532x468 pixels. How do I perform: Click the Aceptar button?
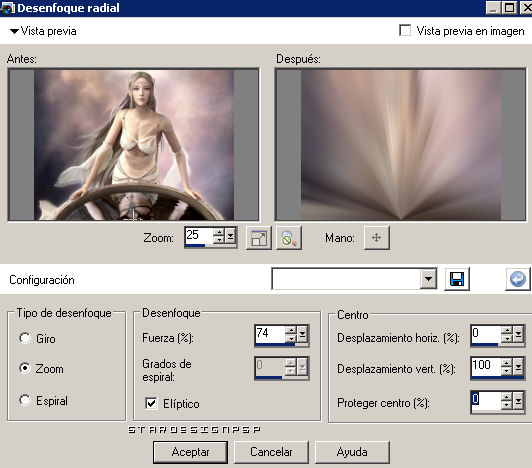coord(190,452)
